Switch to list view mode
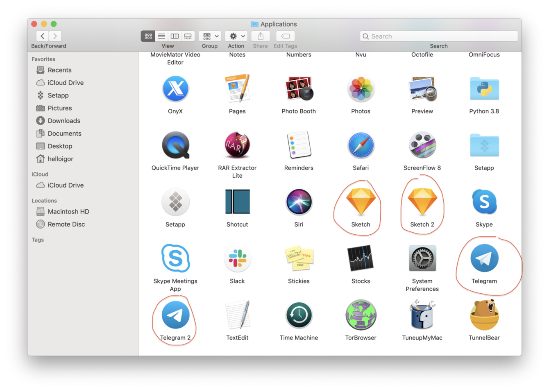Image resolution: width=549 pixels, height=392 pixels. (x=161, y=36)
